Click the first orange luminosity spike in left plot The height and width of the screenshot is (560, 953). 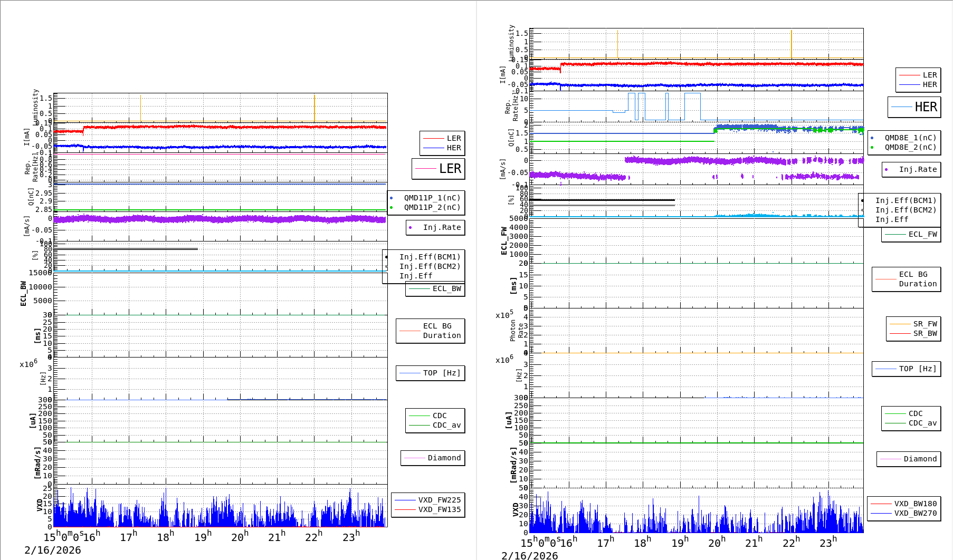(140, 108)
